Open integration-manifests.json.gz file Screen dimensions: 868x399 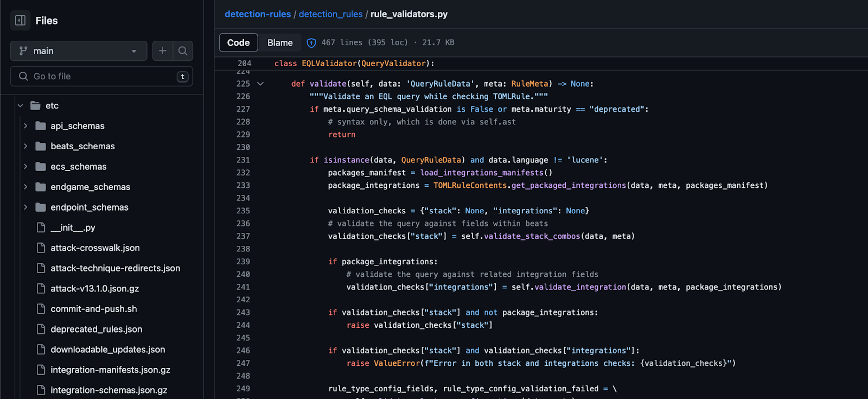[111, 370]
